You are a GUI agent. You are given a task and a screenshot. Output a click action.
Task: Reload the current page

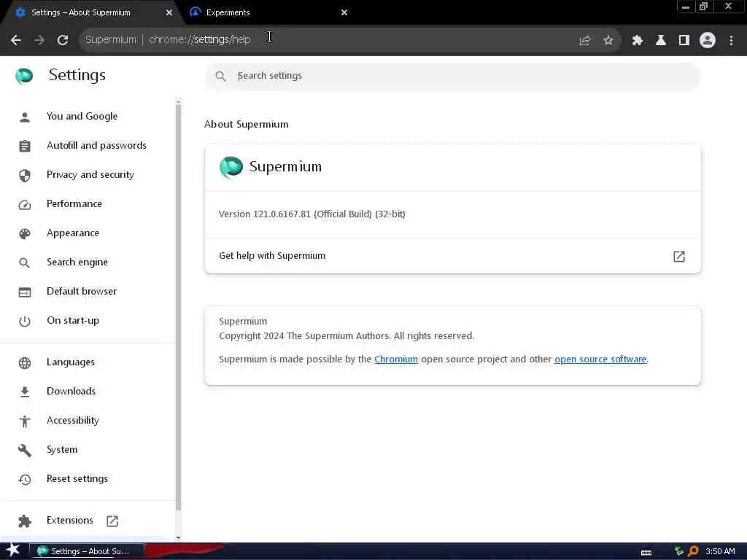click(63, 40)
